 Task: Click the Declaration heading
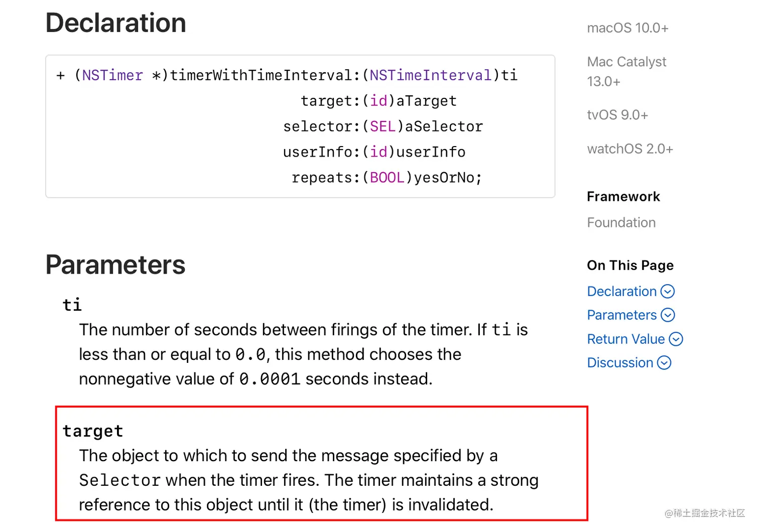click(116, 23)
